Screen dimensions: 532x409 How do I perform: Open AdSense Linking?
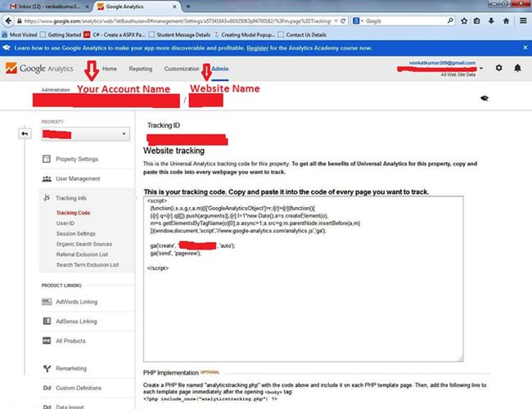coord(76,321)
